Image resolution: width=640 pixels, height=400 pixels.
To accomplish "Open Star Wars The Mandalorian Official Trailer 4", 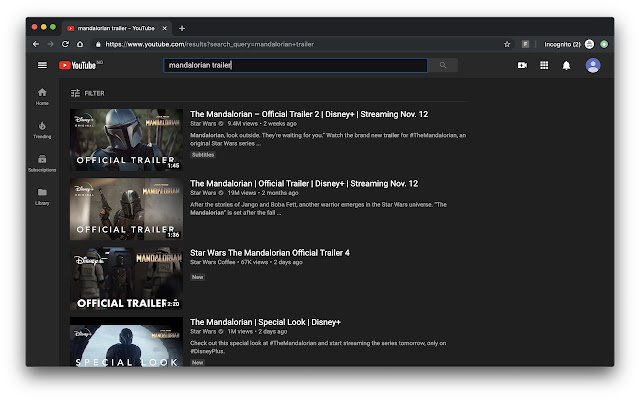I will 270,253.
